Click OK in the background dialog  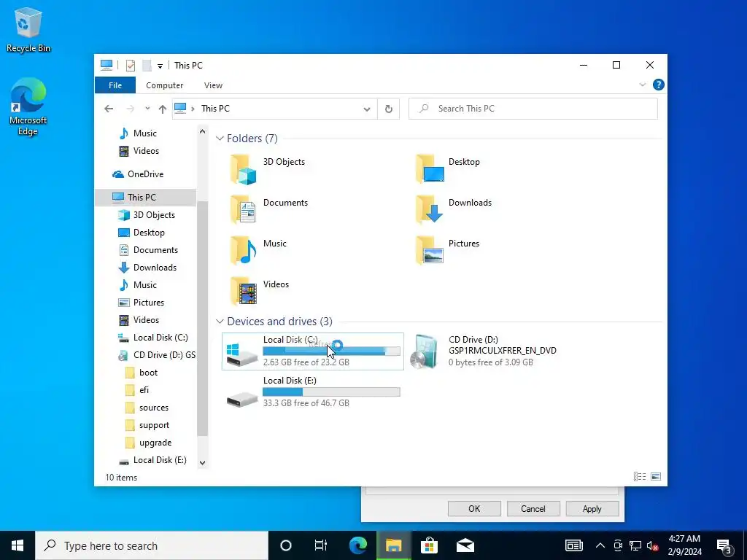point(474,508)
